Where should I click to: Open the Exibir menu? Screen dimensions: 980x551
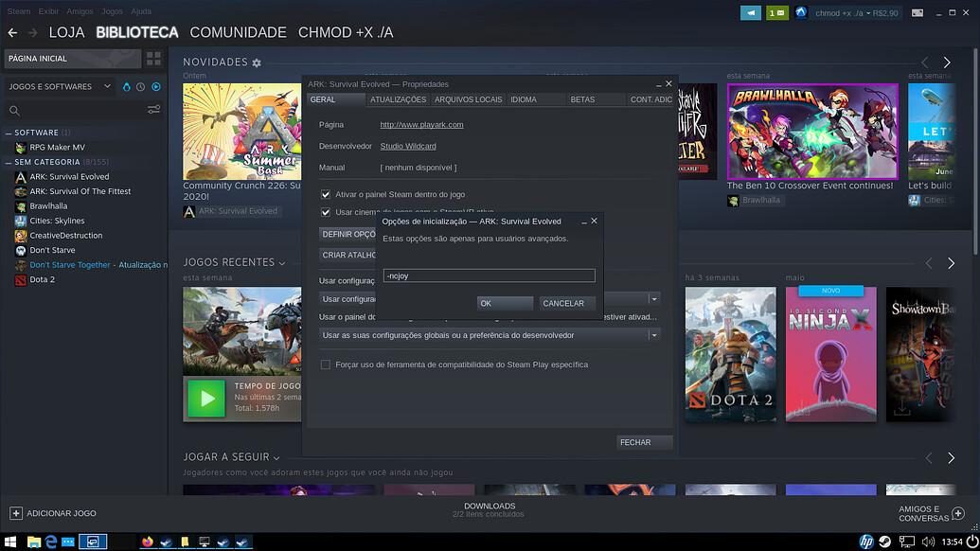[48, 11]
